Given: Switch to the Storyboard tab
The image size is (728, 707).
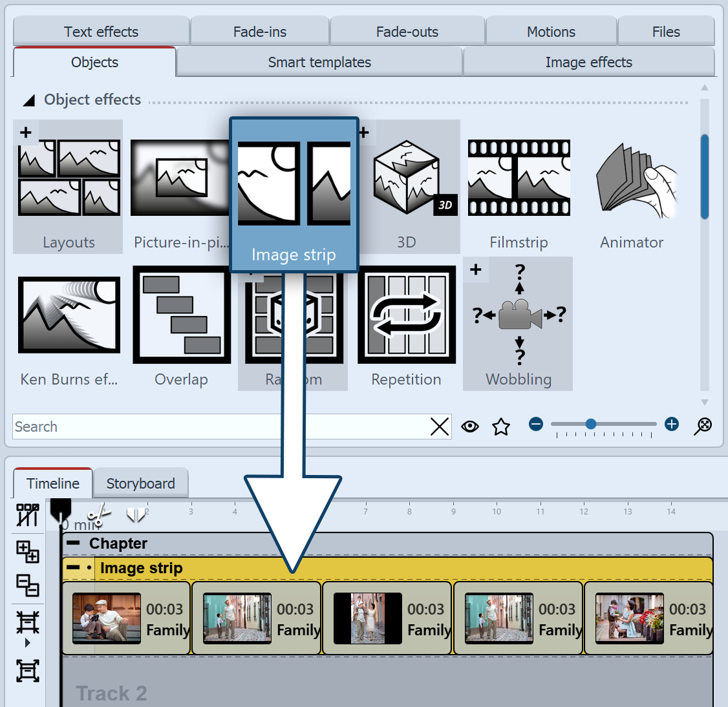Looking at the screenshot, I should click(x=140, y=483).
